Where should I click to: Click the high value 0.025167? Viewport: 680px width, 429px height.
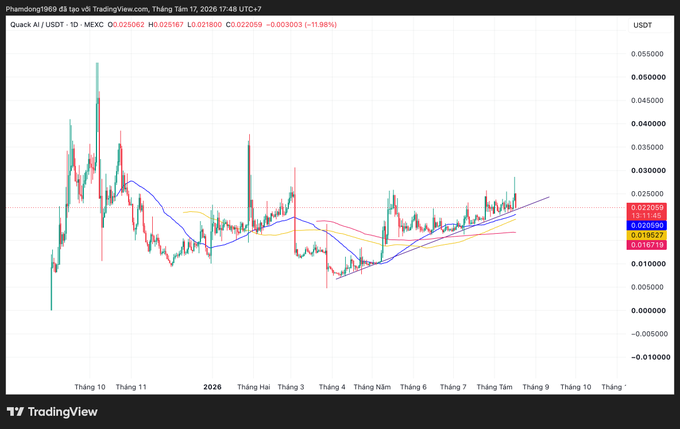coord(169,25)
